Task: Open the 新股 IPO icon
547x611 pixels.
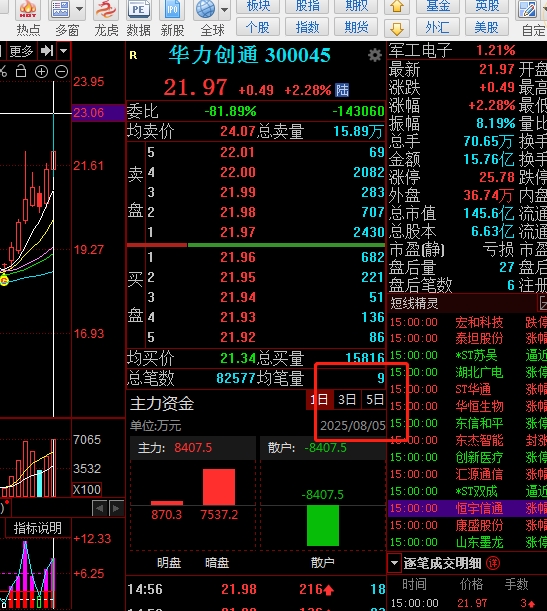Action: click(172, 18)
